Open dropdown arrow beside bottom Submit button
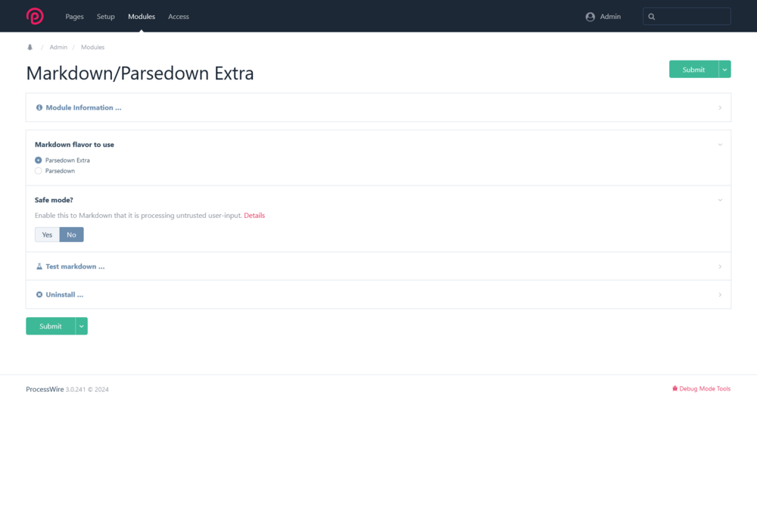This screenshot has height=532, width=757. [x=82, y=326]
